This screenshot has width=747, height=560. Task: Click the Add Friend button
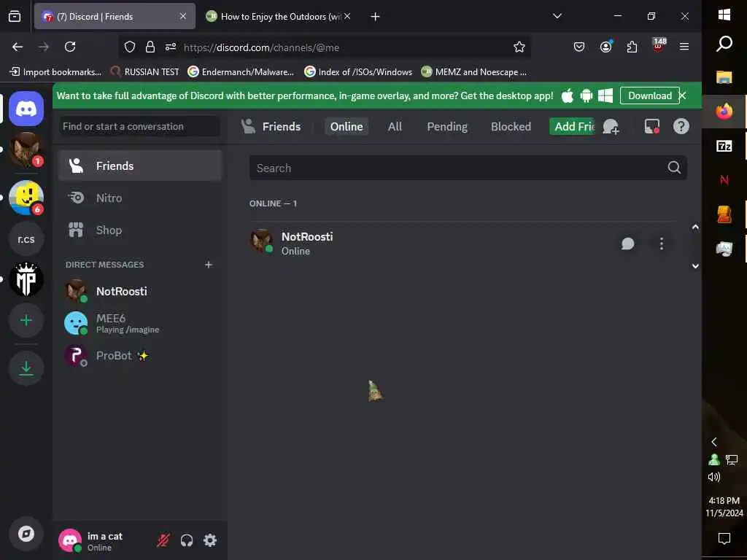[572, 127]
